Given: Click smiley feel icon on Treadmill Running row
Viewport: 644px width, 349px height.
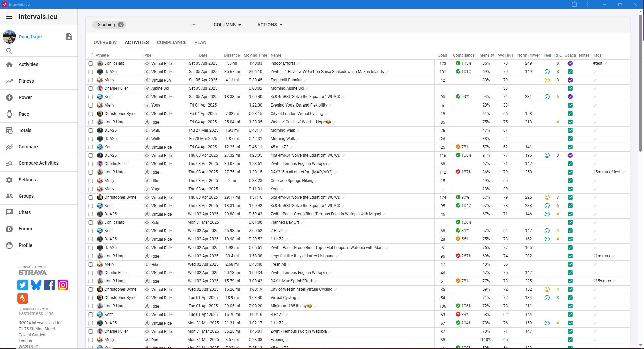Looking at the screenshot, I should pyautogui.click(x=547, y=80).
